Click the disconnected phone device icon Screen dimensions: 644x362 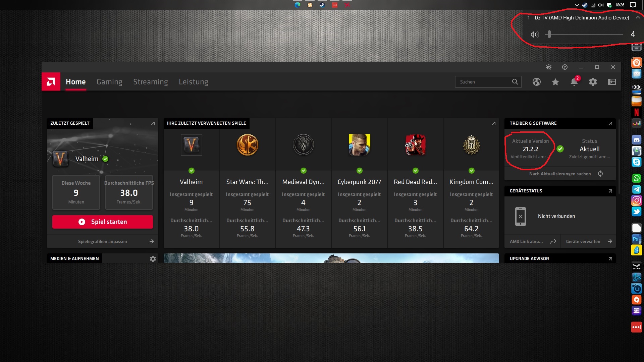pyautogui.click(x=521, y=216)
